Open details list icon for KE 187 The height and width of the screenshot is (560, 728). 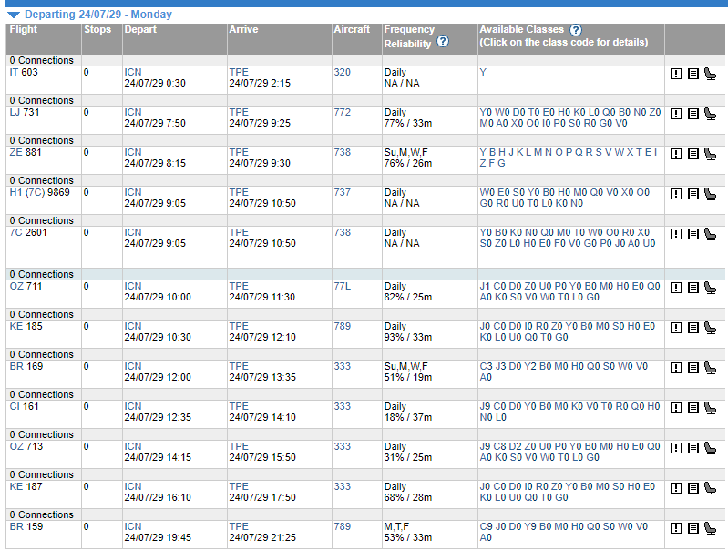(x=693, y=488)
